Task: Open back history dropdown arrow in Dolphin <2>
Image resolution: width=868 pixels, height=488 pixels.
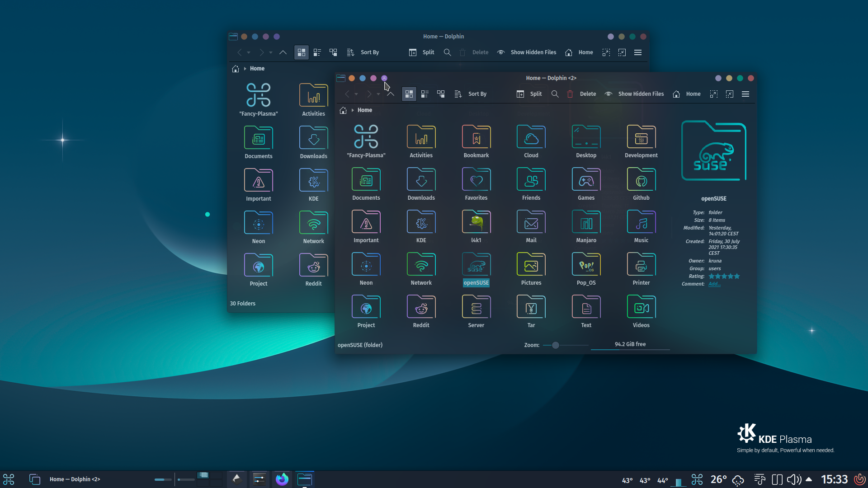Action: click(356, 94)
